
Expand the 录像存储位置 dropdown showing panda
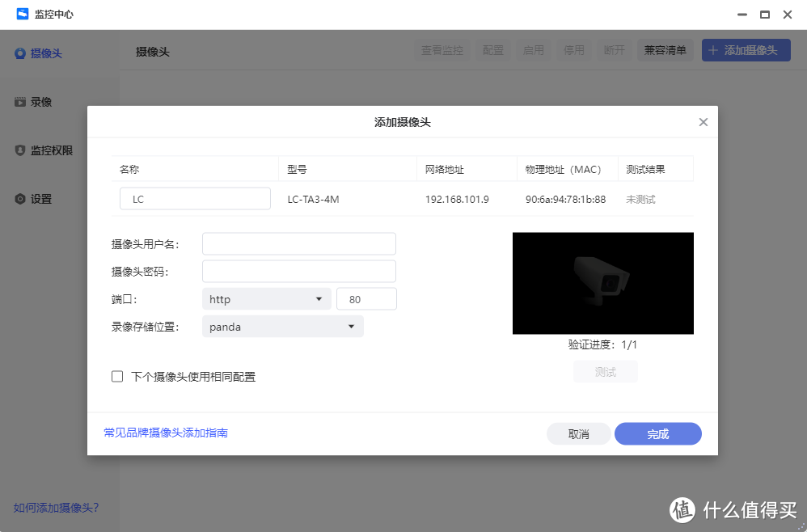(x=281, y=326)
